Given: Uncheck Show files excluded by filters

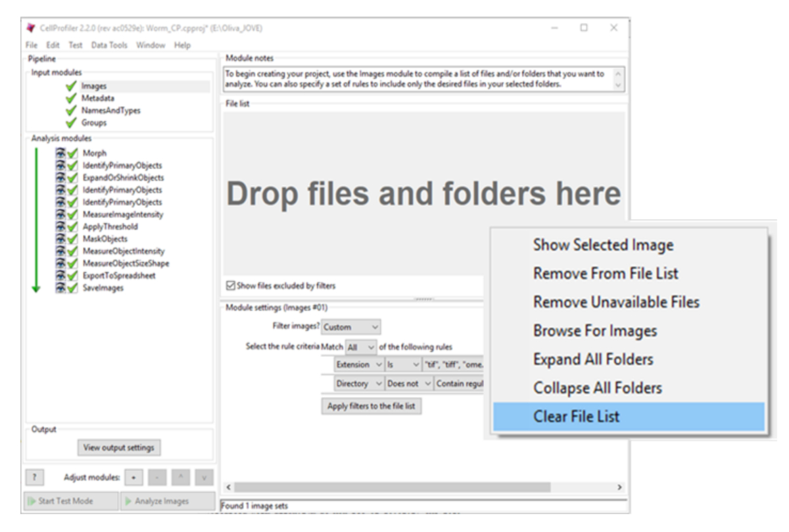Looking at the screenshot, I should click(x=230, y=286).
